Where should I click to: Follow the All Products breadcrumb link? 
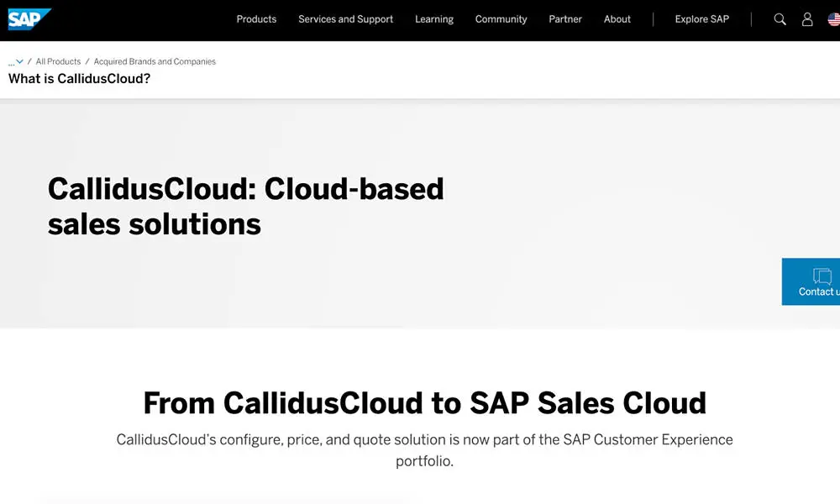click(58, 60)
